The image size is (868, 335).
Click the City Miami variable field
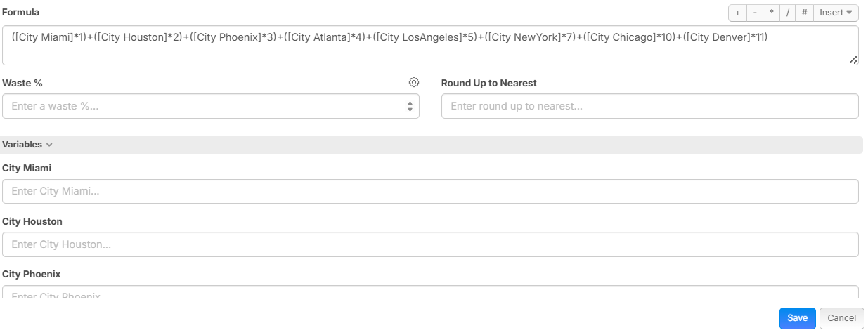(430, 191)
